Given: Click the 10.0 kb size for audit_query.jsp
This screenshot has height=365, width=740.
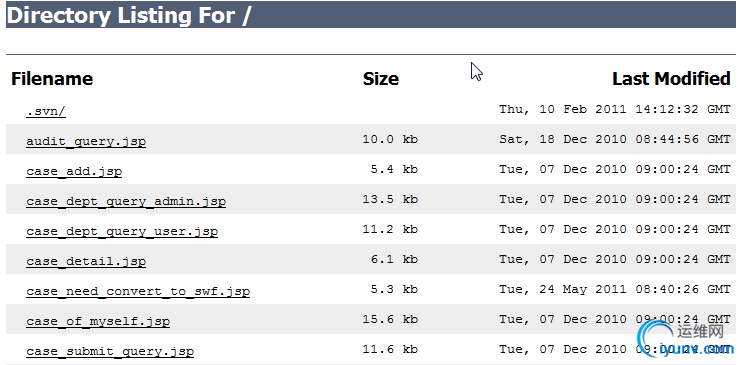Looking at the screenshot, I should pos(390,139).
